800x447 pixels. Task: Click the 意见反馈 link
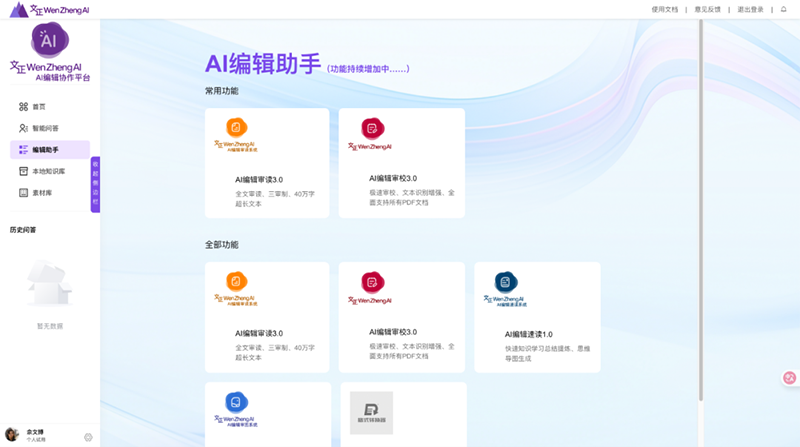[708, 9]
